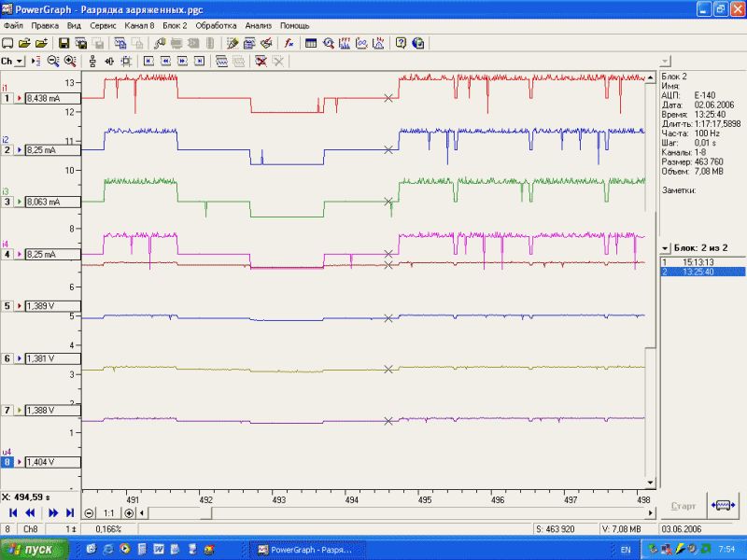The height and width of the screenshot is (560, 747).
Task: Open a file using the open-folder icon
Action: point(24,43)
